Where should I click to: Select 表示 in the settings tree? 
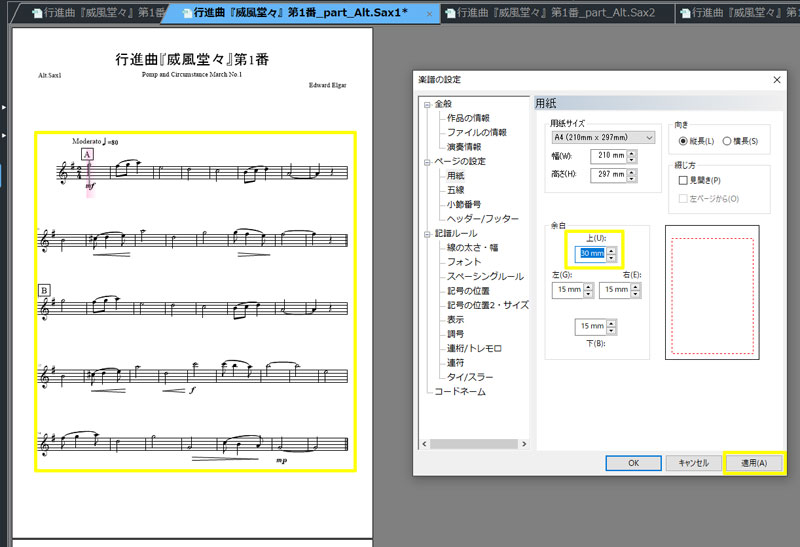(x=455, y=319)
